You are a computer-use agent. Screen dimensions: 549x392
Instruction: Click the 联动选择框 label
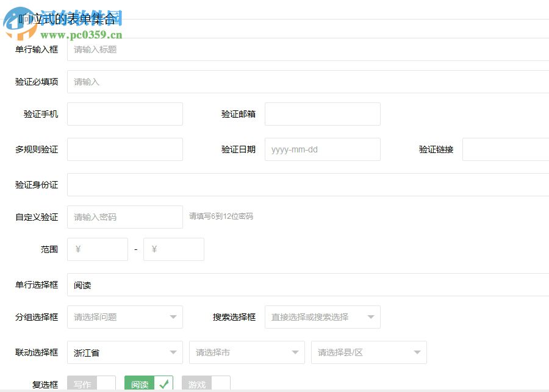point(37,352)
